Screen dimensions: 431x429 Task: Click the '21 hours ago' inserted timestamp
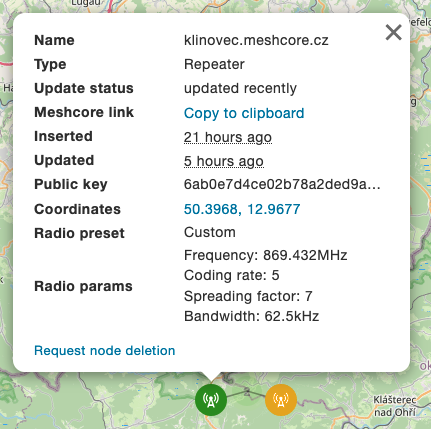coord(228,137)
